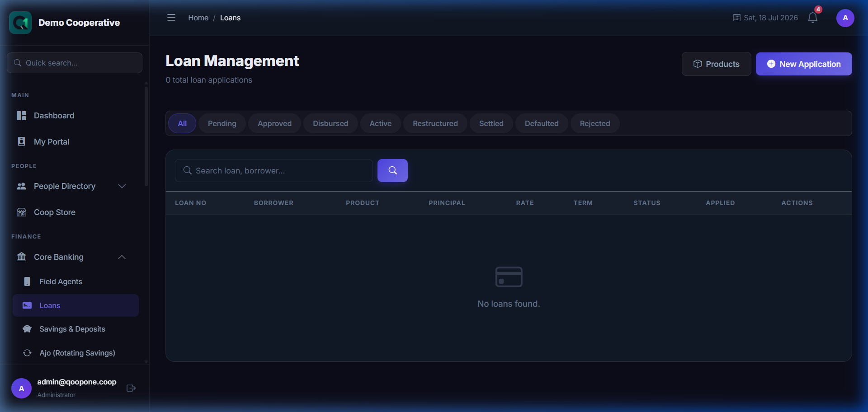Click the Sat, 18 Jul 2026 date
Image resolution: width=868 pixels, height=412 pixels.
(771, 18)
